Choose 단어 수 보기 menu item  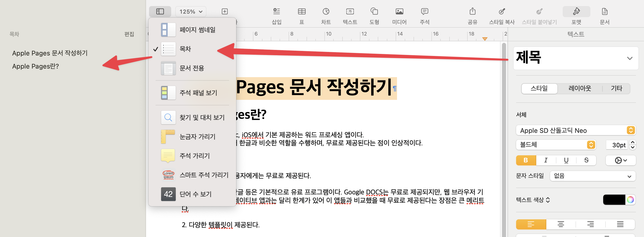click(192, 194)
